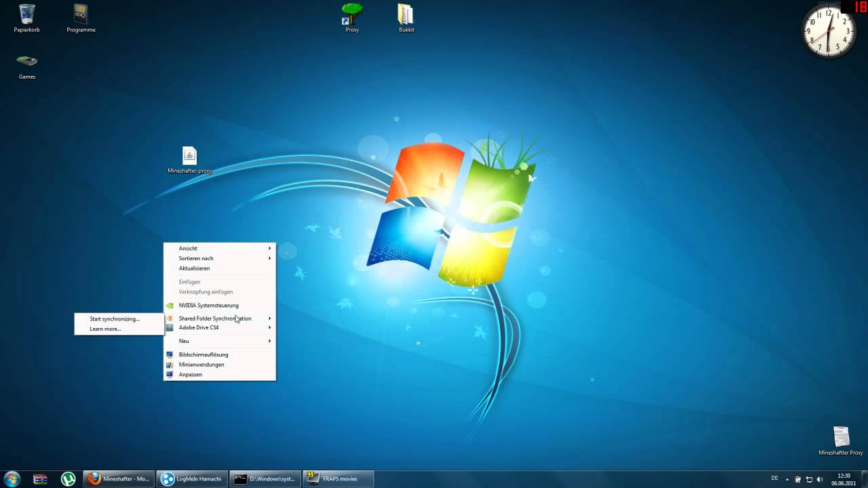Click the Shared Folder Synchronization menu entry
This screenshot has width=868, height=488.
220,319
